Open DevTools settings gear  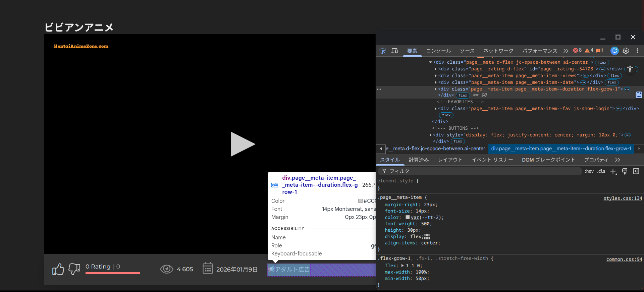626,51
